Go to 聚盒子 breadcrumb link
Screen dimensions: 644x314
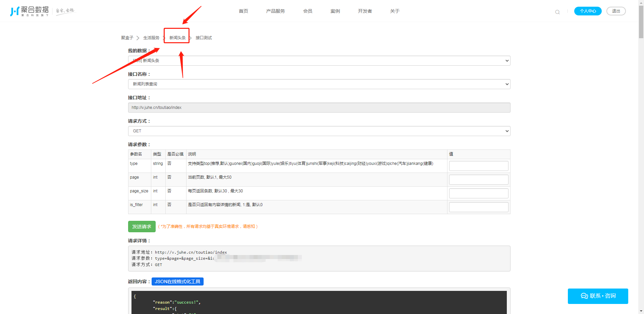pyautogui.click(x=127, y=38)
